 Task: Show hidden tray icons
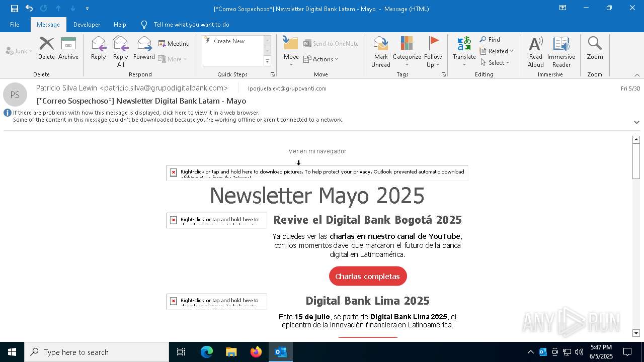pos(530,352)
